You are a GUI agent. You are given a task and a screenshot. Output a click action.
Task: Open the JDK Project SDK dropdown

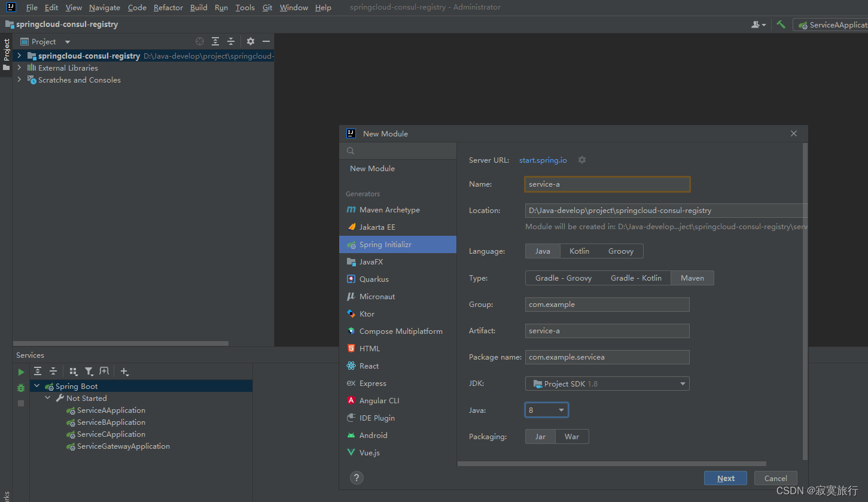[x=607, y=384]
